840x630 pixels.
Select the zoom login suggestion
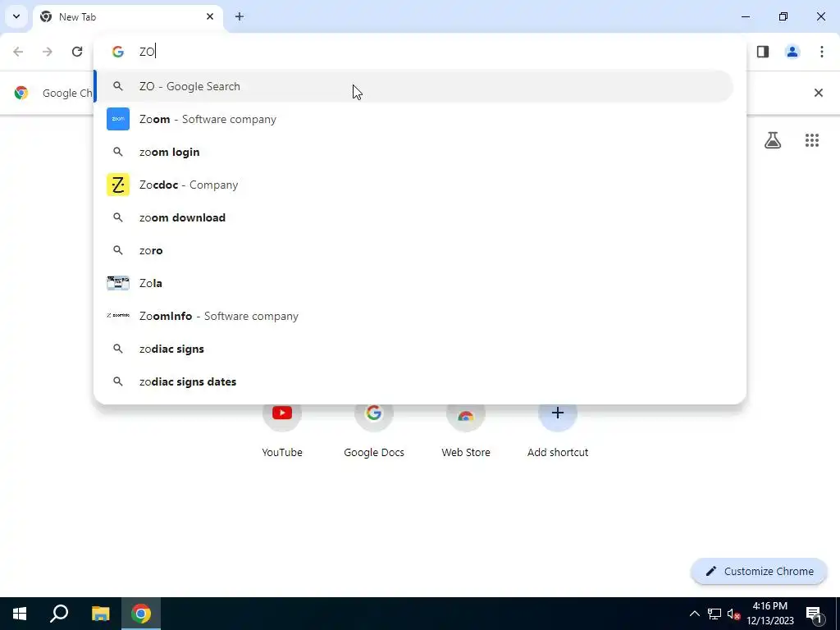pos(413,152)
